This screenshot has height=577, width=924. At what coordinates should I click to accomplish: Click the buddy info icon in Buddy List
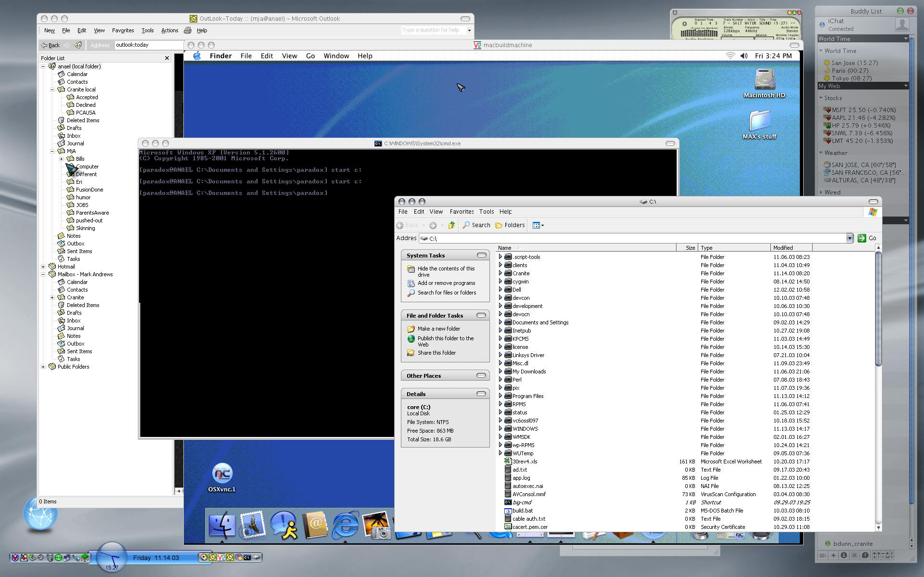click(844, 555)
